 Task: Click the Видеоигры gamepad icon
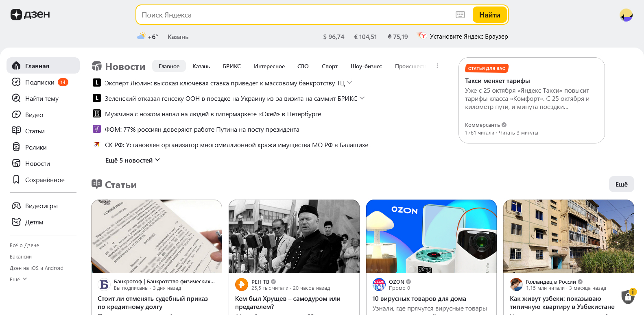pyautogui.click(x=16, y=206)
